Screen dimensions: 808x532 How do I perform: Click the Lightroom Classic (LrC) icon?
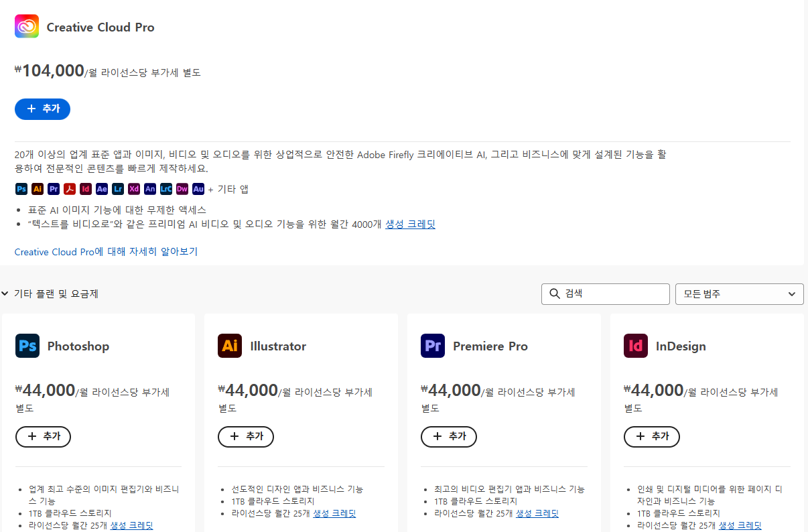click(x=166, y=189)
